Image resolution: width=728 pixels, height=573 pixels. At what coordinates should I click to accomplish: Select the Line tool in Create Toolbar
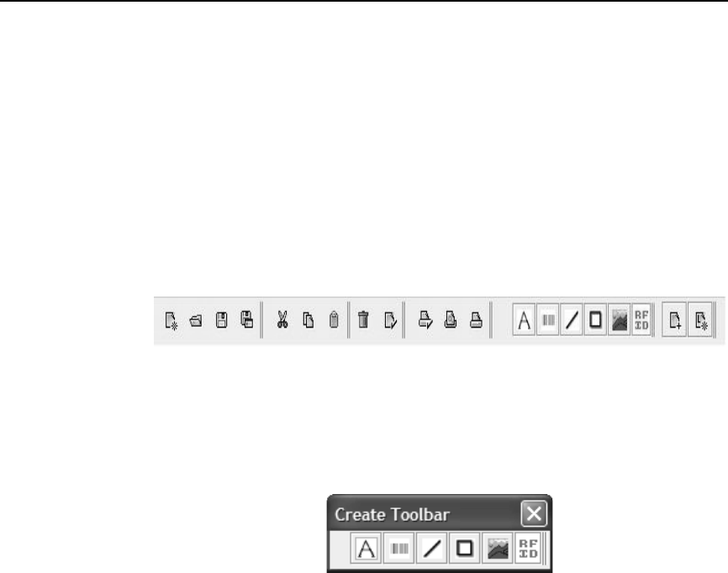(432, 549)
